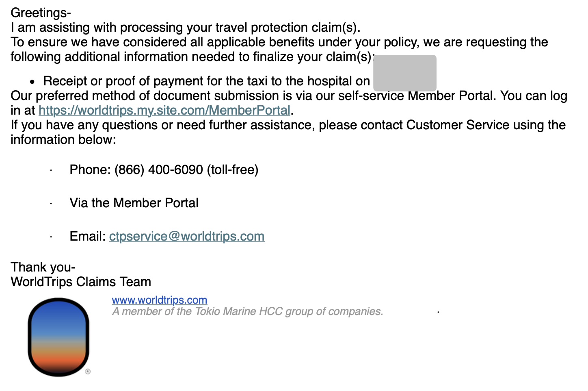Image resolution: width=588 pixels, height=391 pixels.
Task: Click the WorldTrips airplane window logo
Action: [58, 337]
